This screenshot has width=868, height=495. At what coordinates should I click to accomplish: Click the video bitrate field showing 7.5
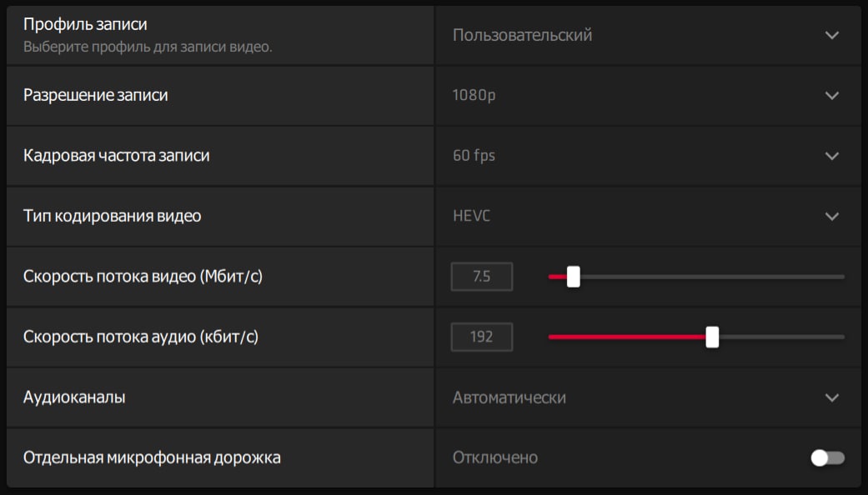pyautogui.click(x=481, y=277)
